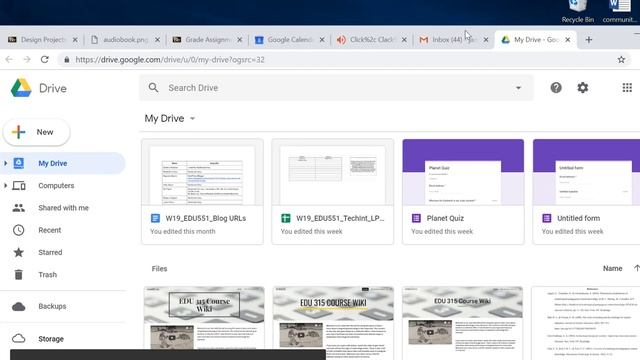Select EDU 315 COURSE WIKI uppercase thumbnail
Viewport: 640px width, 360px height.
333,322
